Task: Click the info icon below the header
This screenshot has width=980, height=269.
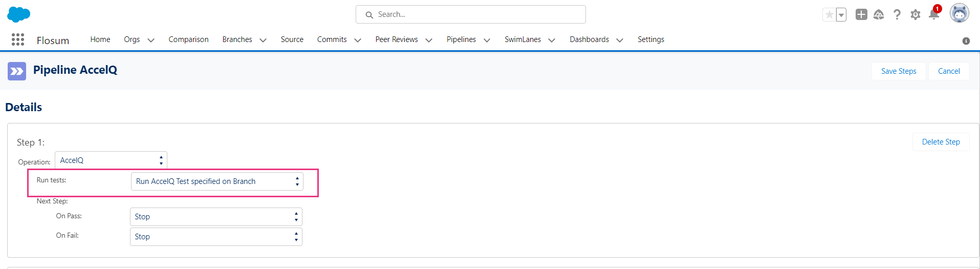Action: [x=966, y=41]
